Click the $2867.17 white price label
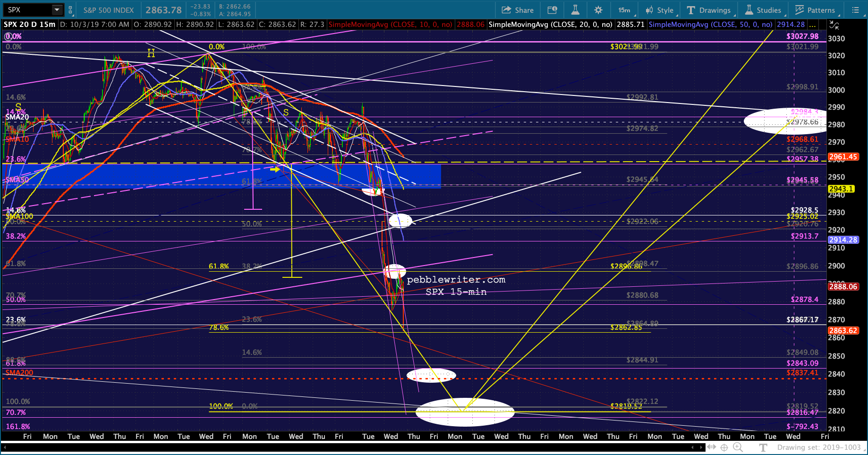Viewport: 868px width, 455px height. (x=802, y=319)
